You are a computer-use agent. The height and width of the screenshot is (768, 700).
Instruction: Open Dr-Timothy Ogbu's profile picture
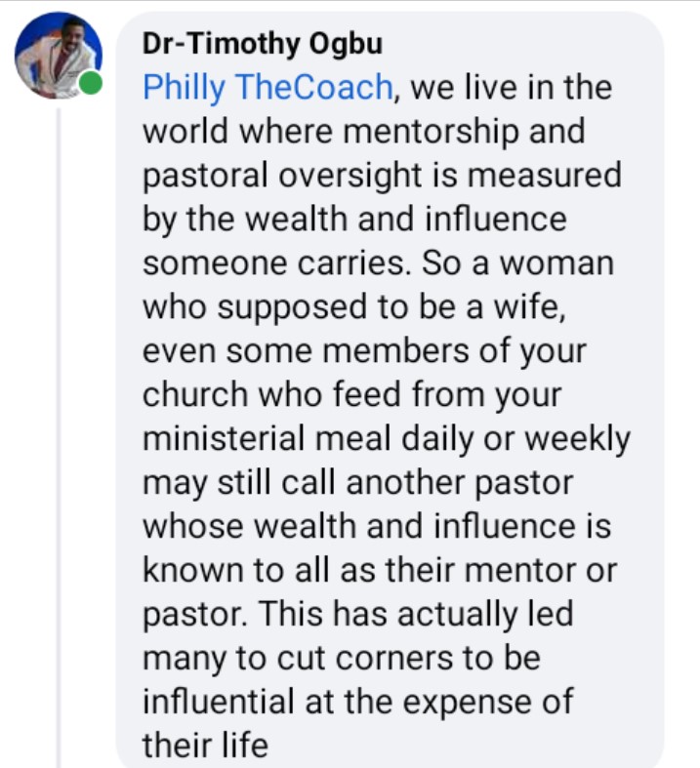tap(57, 55)
